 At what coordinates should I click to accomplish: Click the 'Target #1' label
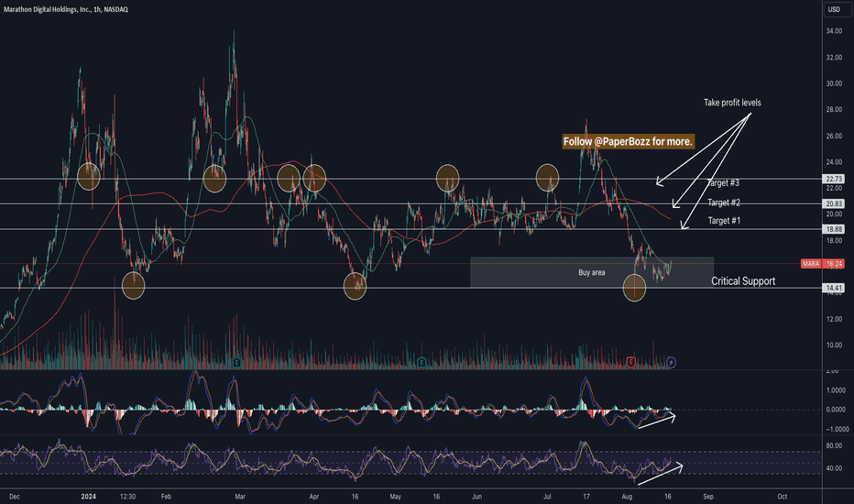coord(724,221)
